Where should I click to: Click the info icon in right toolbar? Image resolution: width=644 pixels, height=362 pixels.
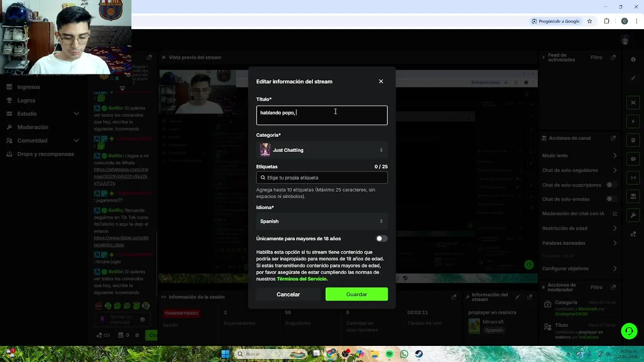point(633,59)
